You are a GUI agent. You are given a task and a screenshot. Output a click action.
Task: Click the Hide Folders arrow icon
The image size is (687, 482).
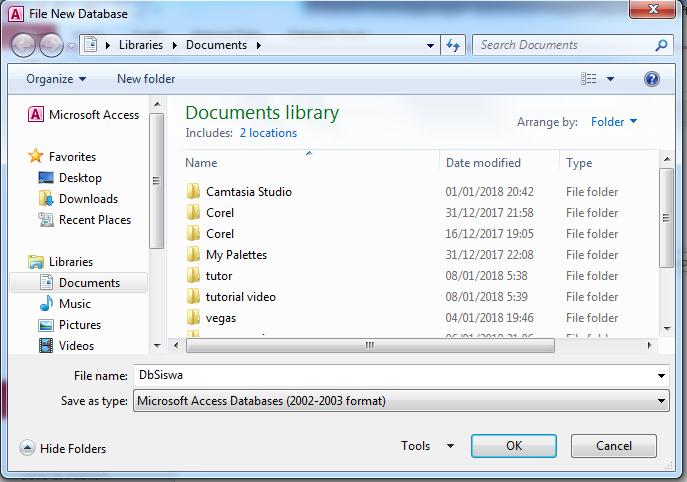[27, 448]
